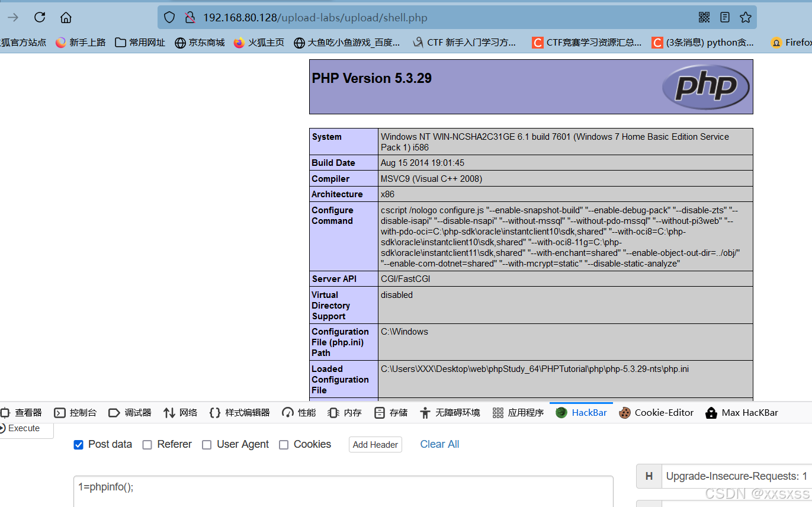
Task: Open the QR code icon in address bar
Action: coord(704,17)
